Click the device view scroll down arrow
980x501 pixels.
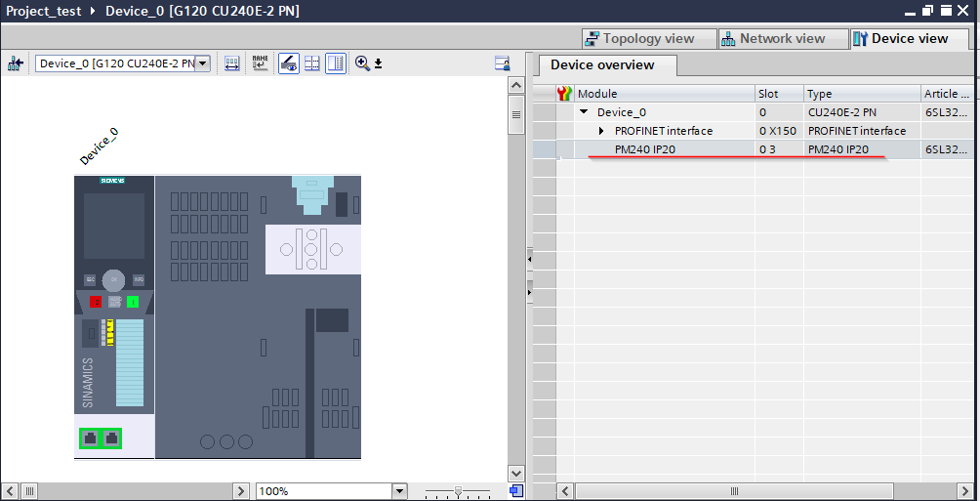point(516,474)
